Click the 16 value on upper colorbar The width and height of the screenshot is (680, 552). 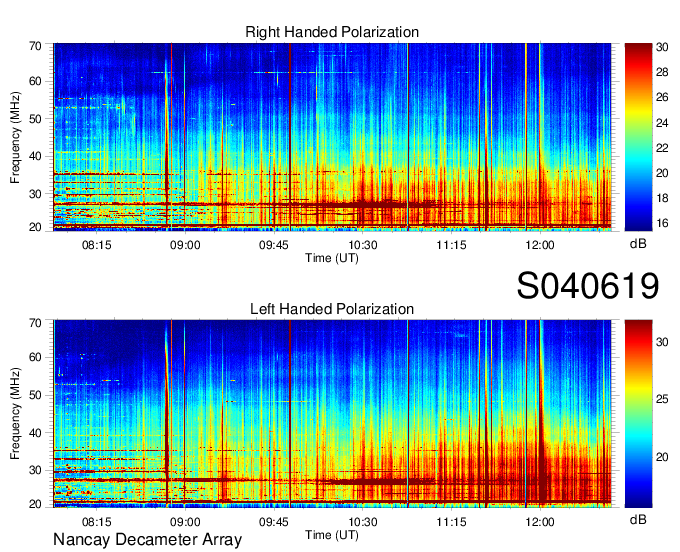pos(662,223)
